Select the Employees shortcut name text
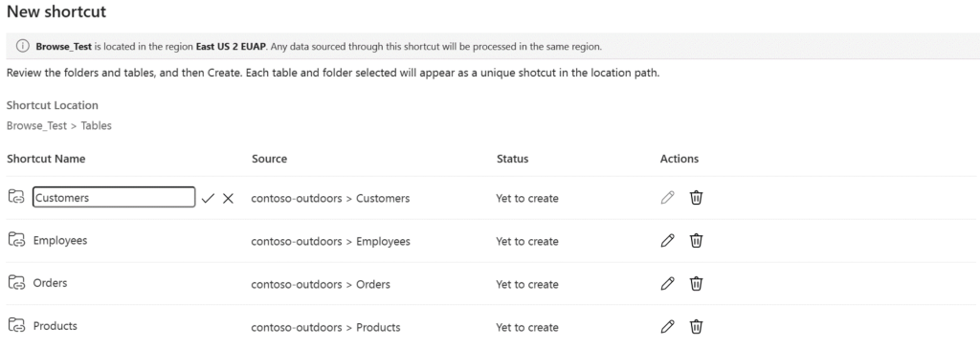 click(x=60, y=241)
